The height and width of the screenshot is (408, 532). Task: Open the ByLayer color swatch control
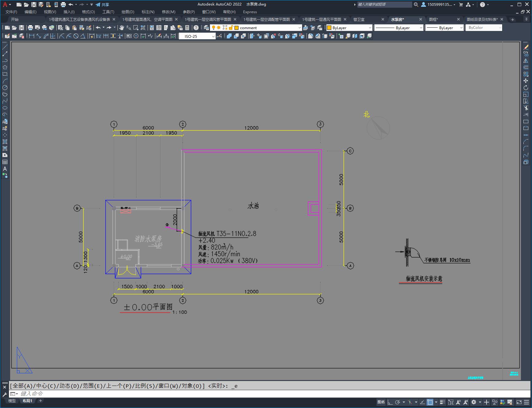pos(349,28)
